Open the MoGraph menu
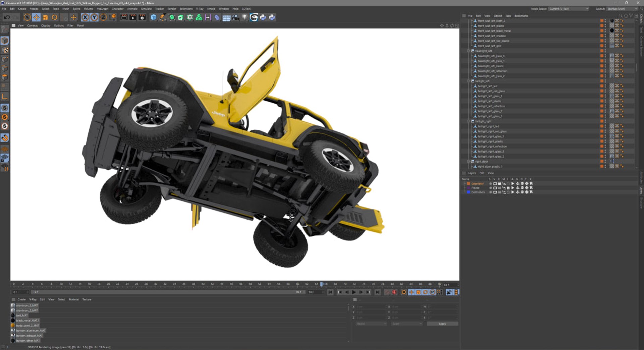This screenshot has height=350, width=644. [102, 9]
